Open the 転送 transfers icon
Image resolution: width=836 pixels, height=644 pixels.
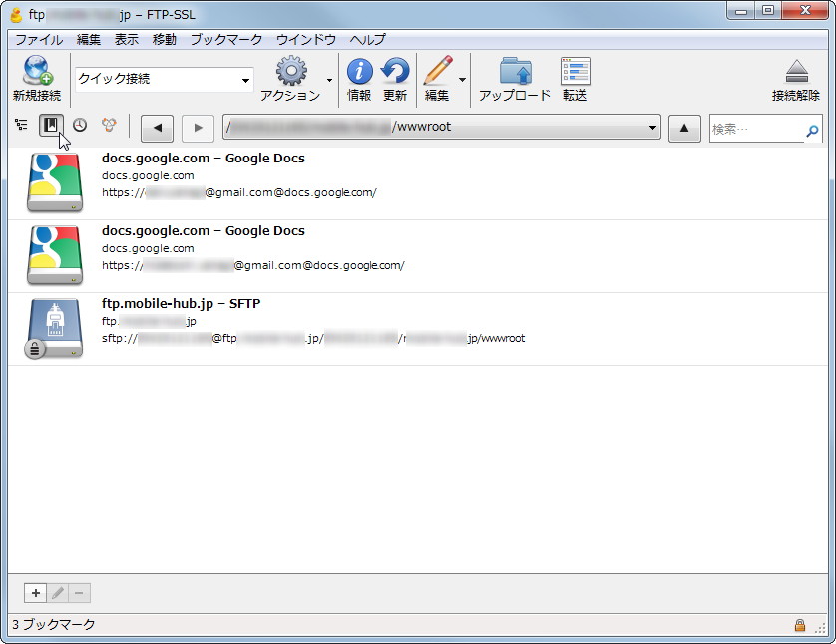click(x=576, y=71)
